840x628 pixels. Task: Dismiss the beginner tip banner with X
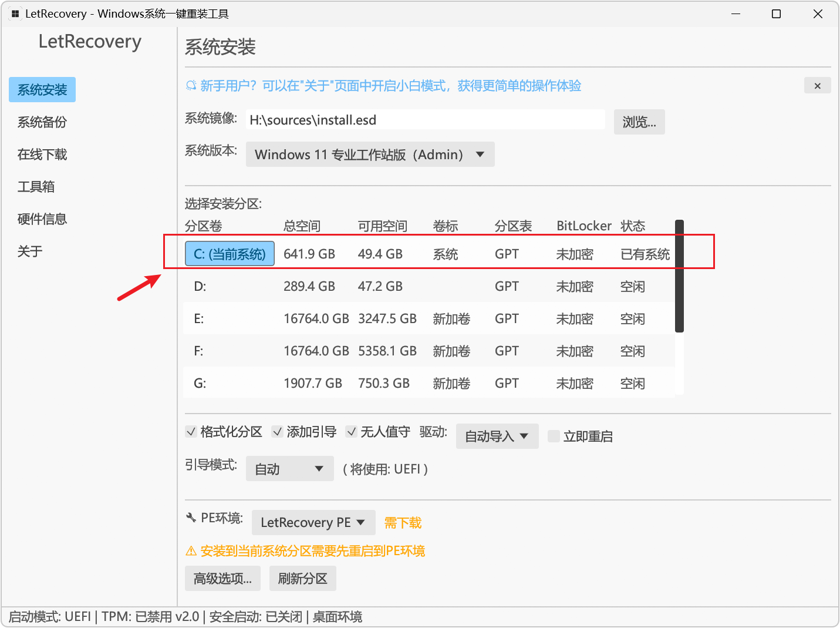point(817,86)
